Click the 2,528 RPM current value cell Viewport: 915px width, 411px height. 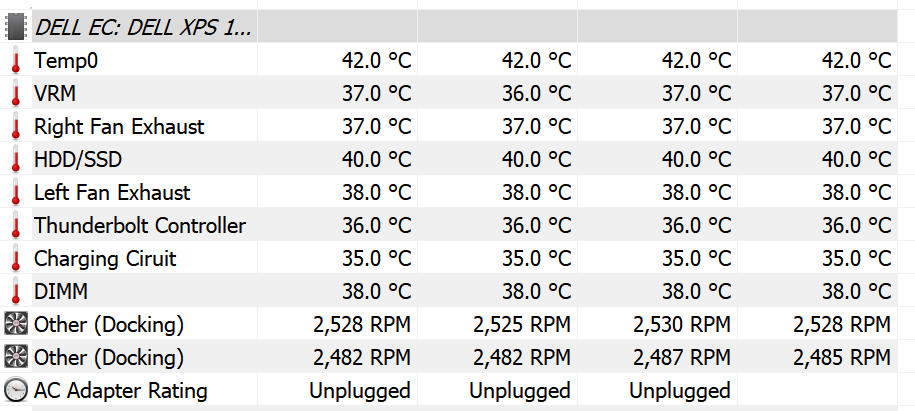coord(362,325)
